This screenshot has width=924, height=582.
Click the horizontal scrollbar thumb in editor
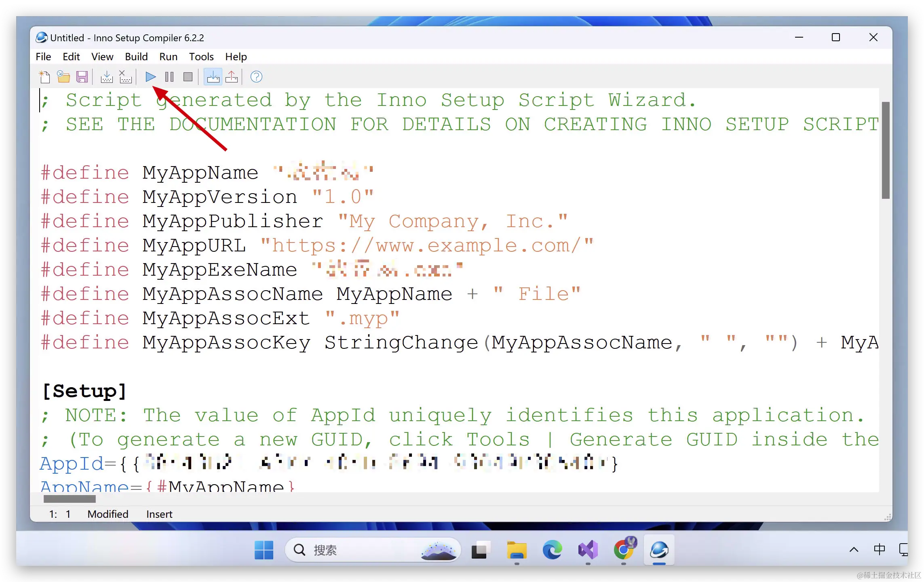(70, 499)
